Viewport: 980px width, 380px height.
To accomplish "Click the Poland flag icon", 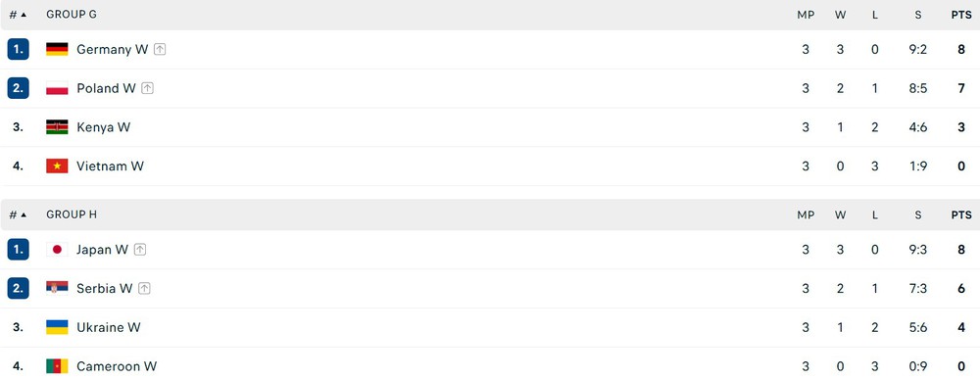I will 57,88.
